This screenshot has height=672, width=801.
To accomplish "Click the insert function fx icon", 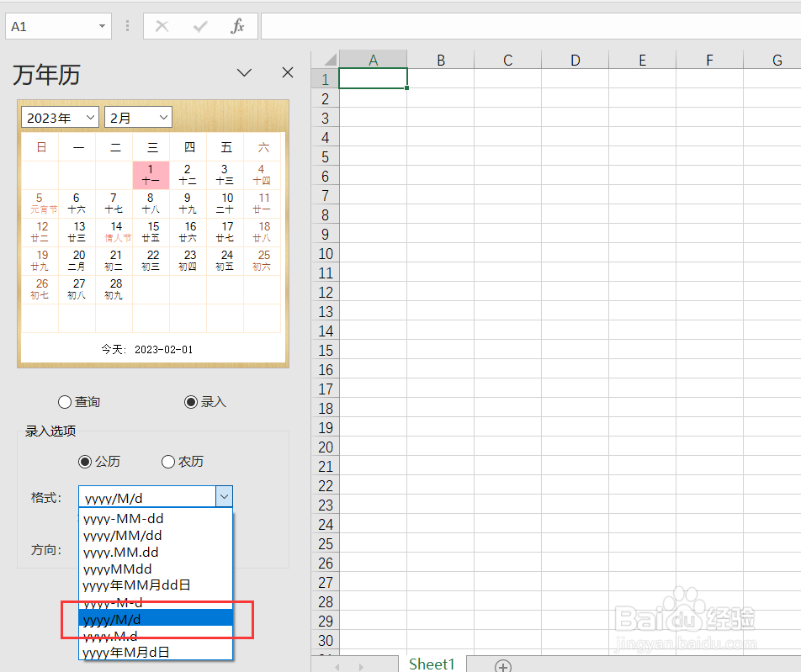I will 237,26.
